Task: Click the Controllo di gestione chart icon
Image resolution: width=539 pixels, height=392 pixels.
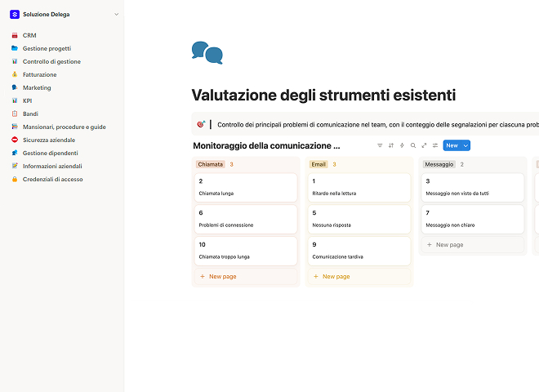Action: click(x=15, y=61)
